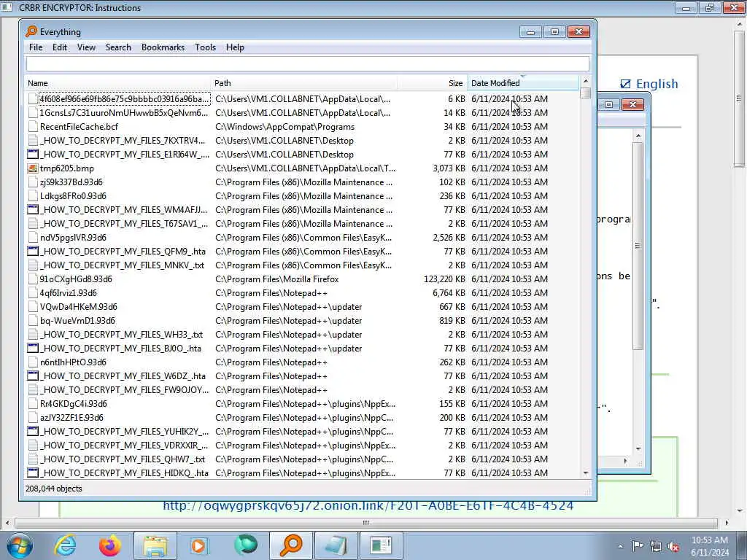Select file 4qf6Irviz1.93d6
747x560 pixels.
coord(68,293)
